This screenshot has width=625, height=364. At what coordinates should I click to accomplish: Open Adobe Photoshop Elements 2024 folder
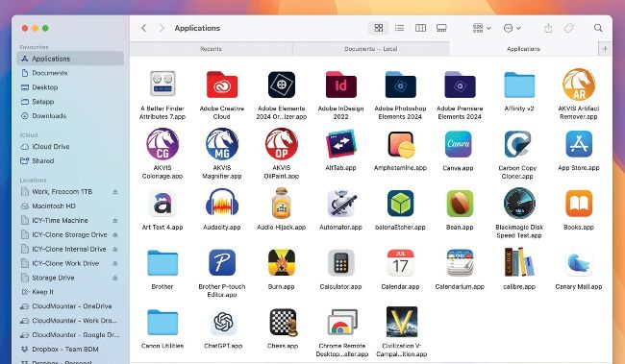[x=400, y=85]
